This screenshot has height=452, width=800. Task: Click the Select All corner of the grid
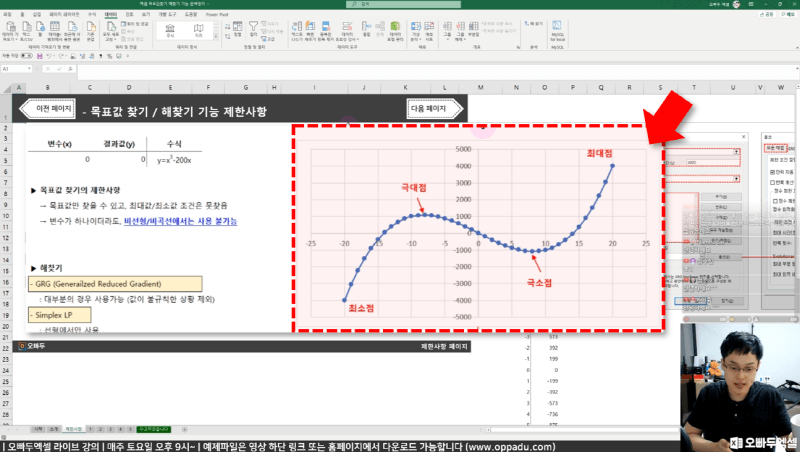click(6, 88)
